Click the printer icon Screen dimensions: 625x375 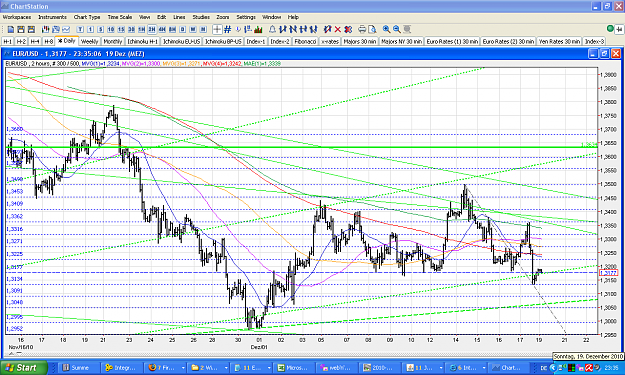click(x=362, y=29)
